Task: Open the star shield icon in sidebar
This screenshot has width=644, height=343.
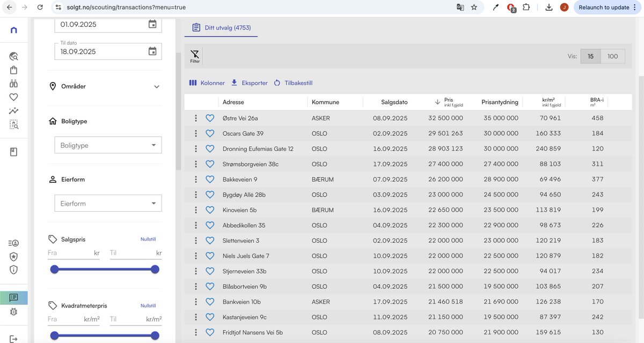Action: pos(14,256)
